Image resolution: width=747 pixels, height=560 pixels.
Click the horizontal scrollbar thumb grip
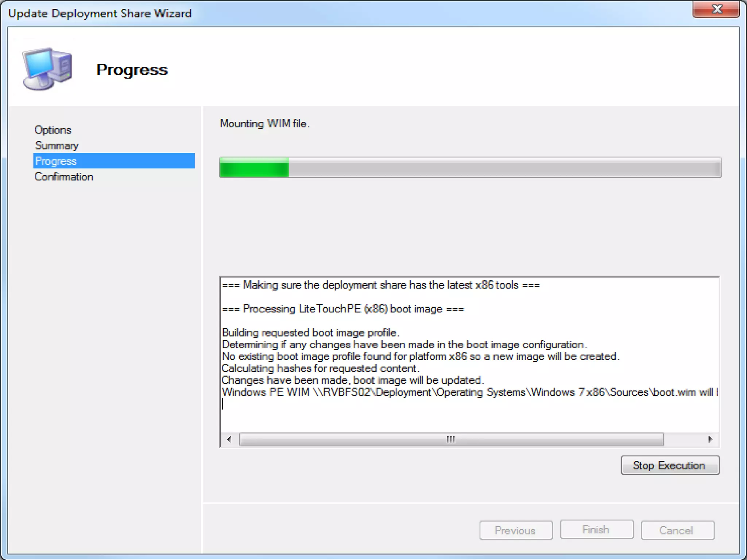pos(451,439)
